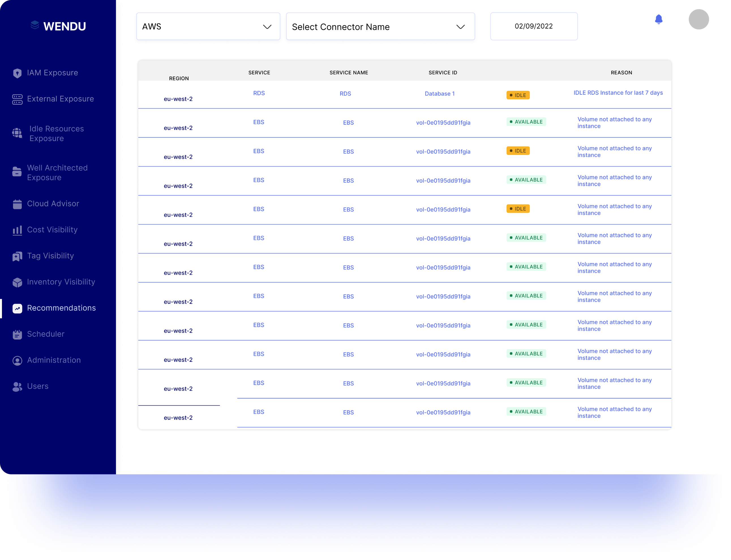Click the first vol-0e0195dd91fgia link

pos(443,122)
